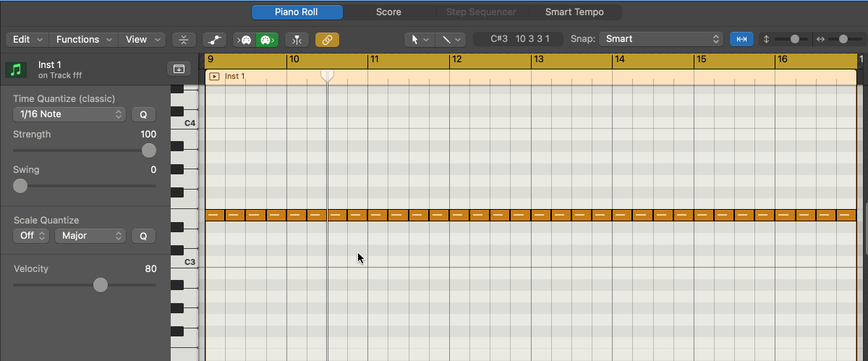Click the region inspector download-arrow button
The width and height of the screenshot is (868, 361).
179,69
